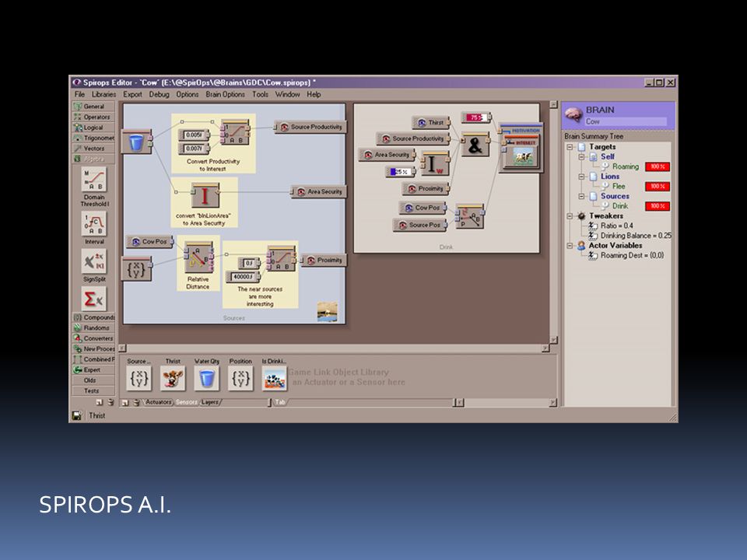
Task: Open the Brain Options menu
Action: click(x=226, y=94)
